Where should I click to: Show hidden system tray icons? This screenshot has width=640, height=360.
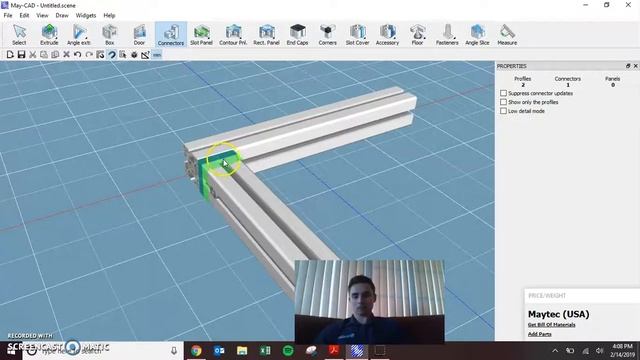[555, 351]
